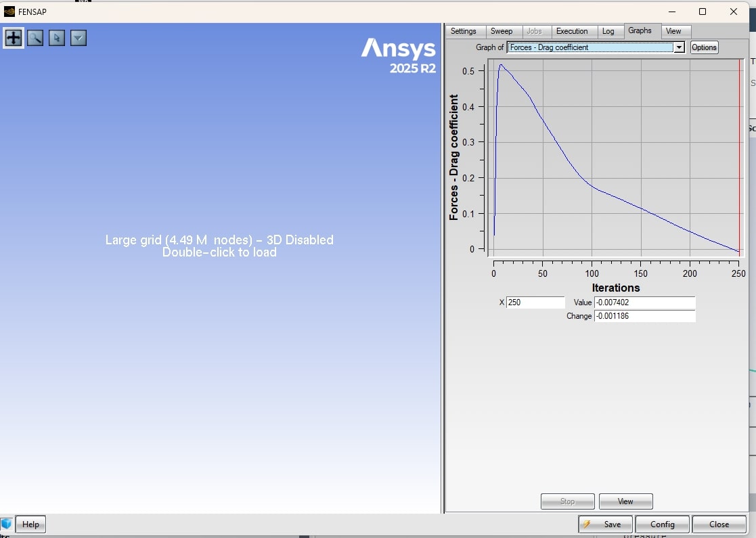Choose the pointer selection tool
This screenshot has width=756, height=538.
tap(57, 38)
